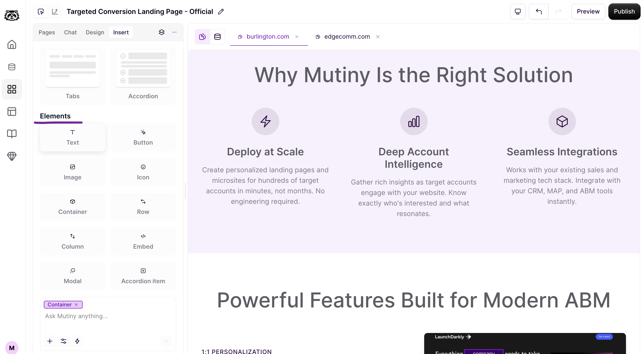Open chat settings sliders icon
644x354 pixels.
tap(64, 341)
